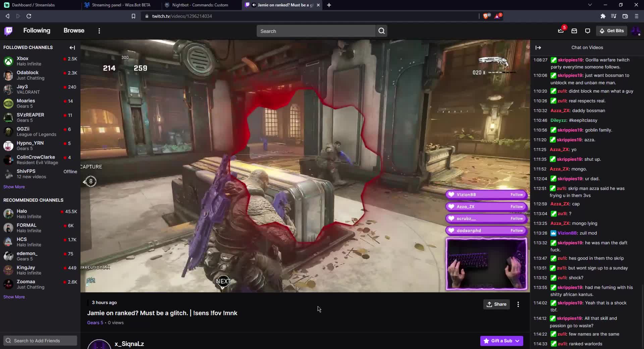Collapse the Followed Channels sidebar
Screen dimensions: 644x349
72,48
